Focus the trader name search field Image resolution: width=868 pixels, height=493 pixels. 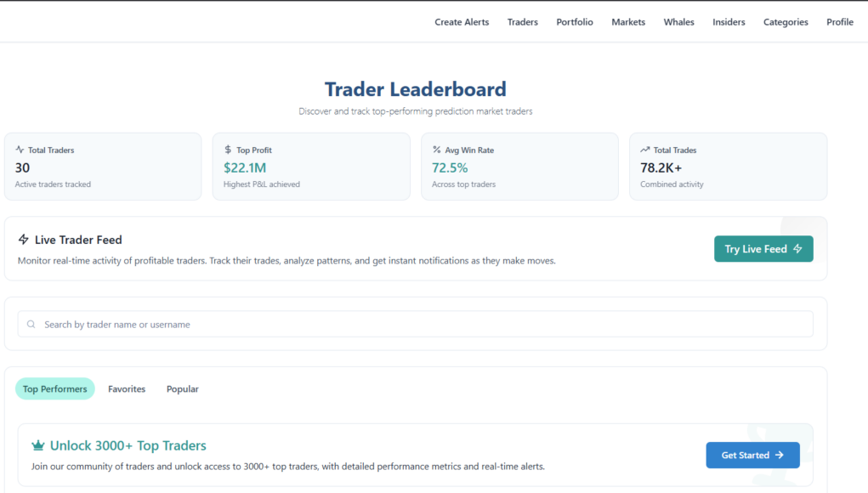(415, 324)
